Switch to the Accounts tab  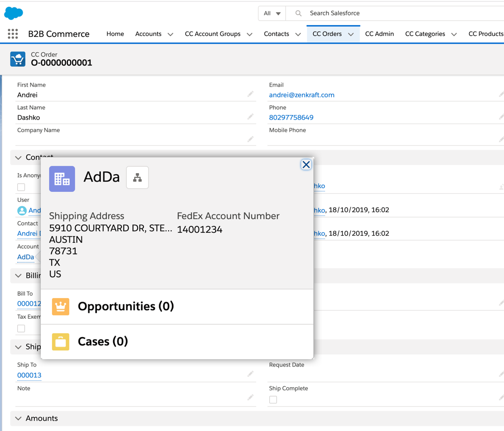tap(148, 34)
